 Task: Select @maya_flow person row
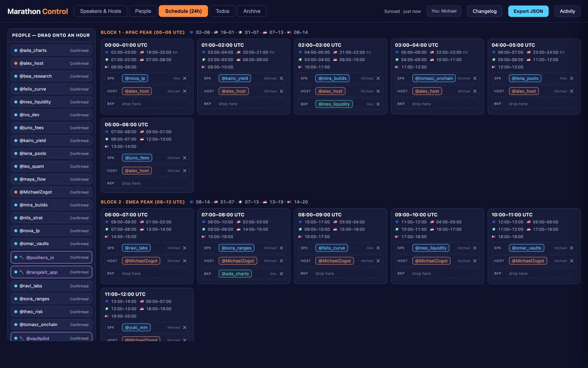coord(51,179)
